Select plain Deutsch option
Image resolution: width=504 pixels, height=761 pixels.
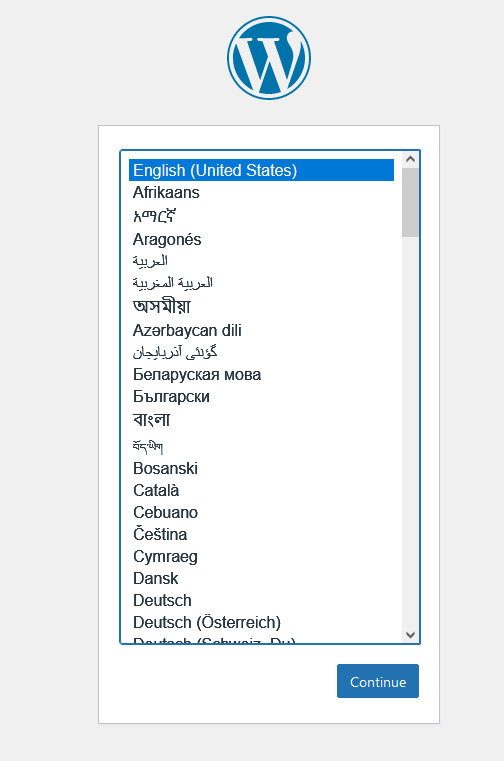click(261, 600)
